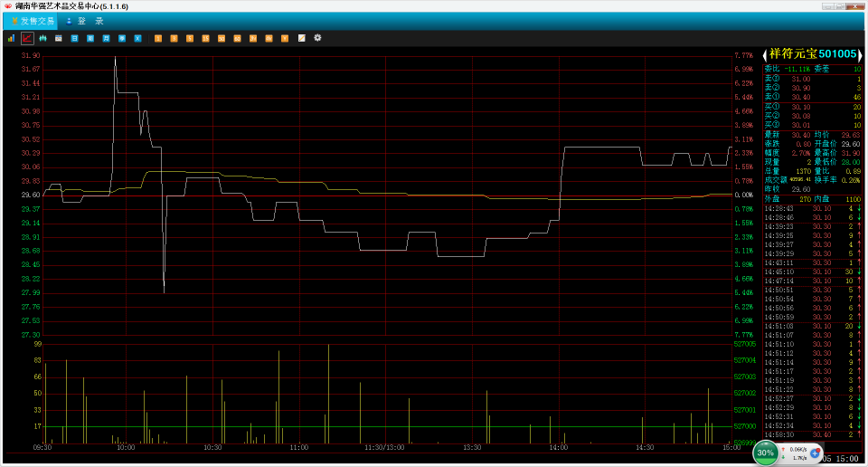Click the 委比 -11.11% value
Image resolution: width=868 pixels, height=467 pixels.
(x=797, y=70)
